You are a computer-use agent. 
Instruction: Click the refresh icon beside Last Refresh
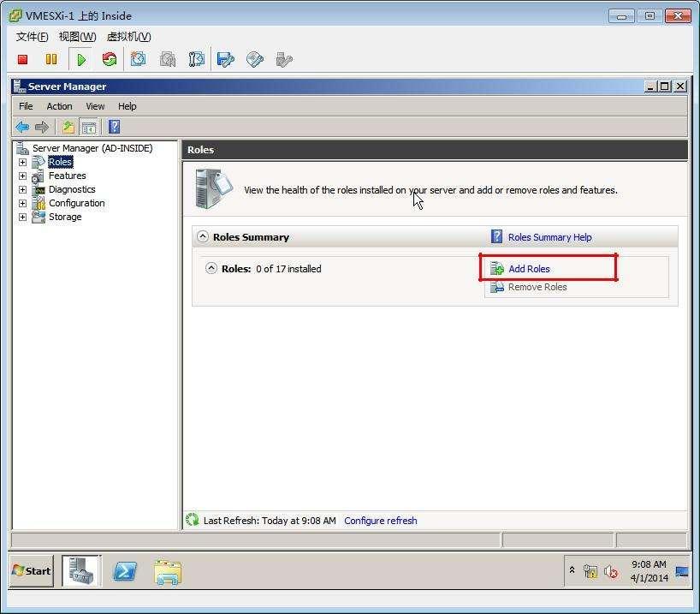tap(193, 520)
